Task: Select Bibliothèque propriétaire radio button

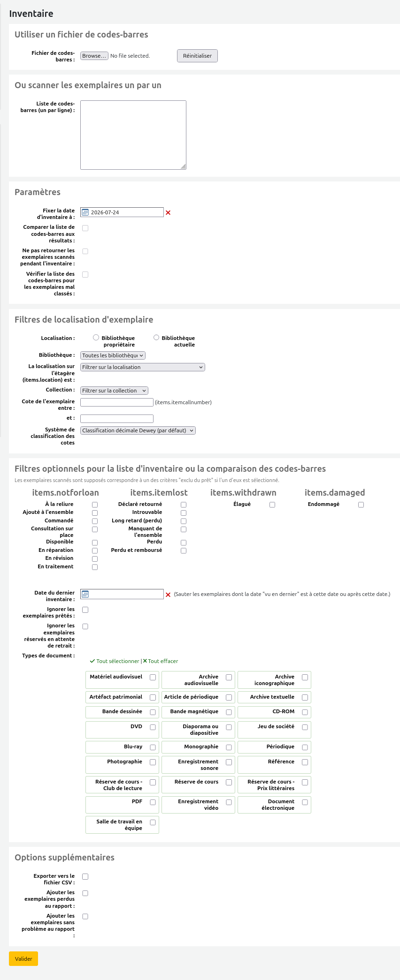Action: pos(96,337)
